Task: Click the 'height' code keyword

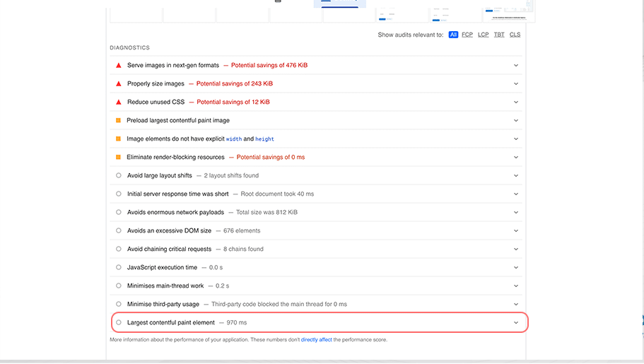Action: coord(264,139)
